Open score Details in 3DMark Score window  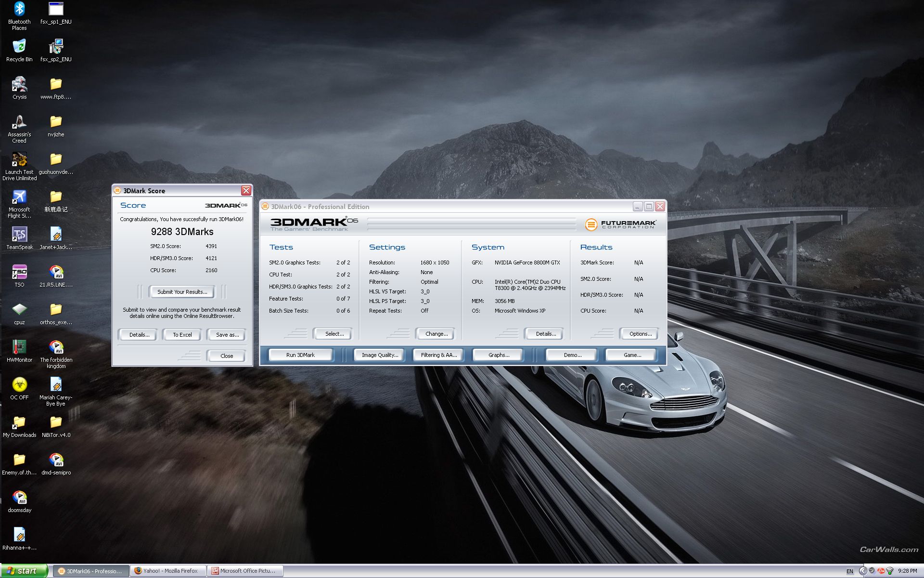(139, 335)
